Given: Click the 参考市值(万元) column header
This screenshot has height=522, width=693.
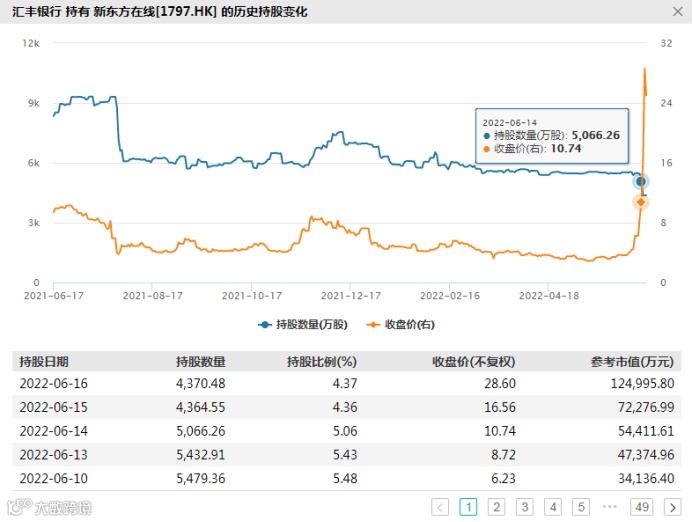Looking at the screenshot, I should pos(632,362).
